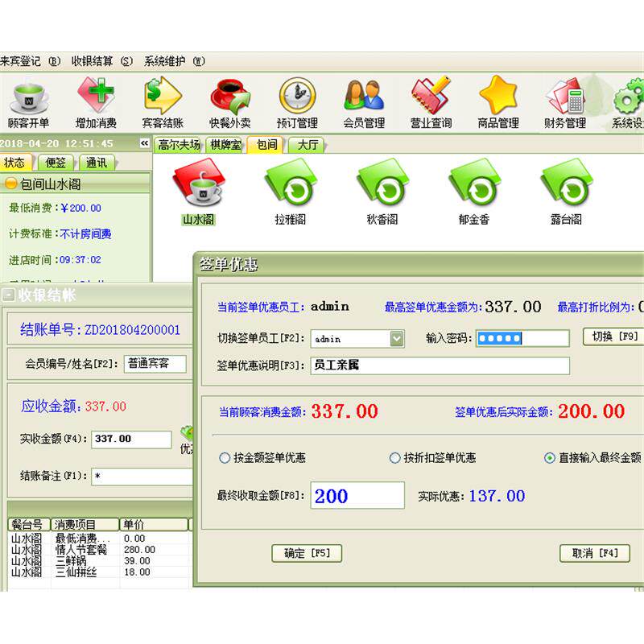This screenshot has height=644, width=644.
Task: Click 结账单号 ZD201804200001 text
Action: [x=100, y=329]
